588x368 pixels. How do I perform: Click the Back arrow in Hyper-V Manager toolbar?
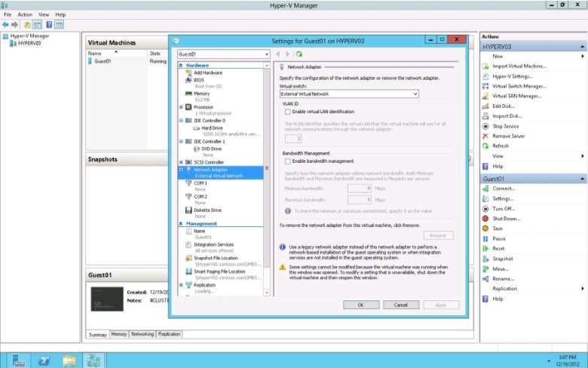5,25
